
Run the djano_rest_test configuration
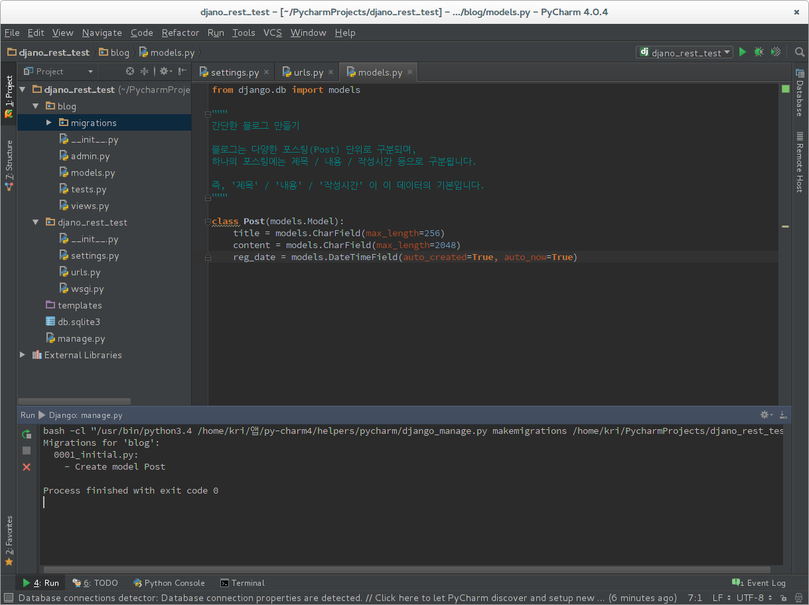point(742,52)
